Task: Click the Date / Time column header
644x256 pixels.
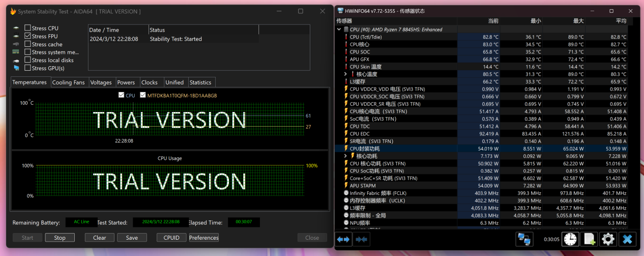Action: point(119,30)
